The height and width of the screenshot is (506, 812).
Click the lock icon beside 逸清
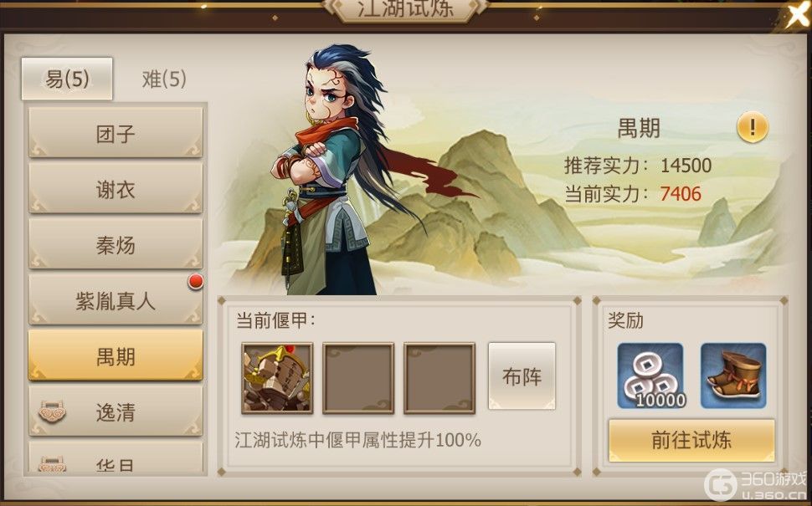[53, 411]
